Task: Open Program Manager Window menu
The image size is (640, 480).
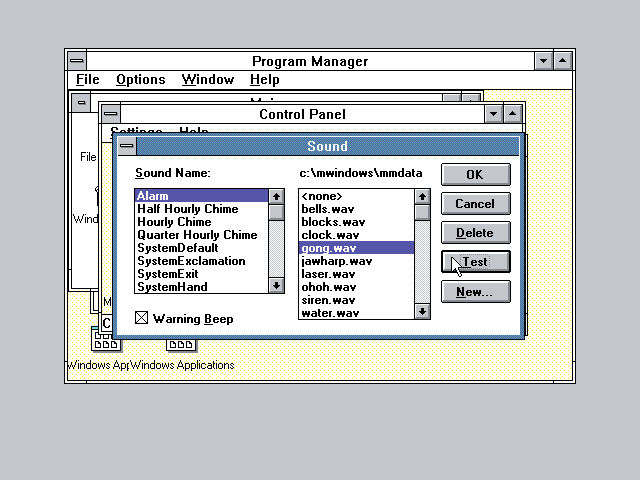Action: (x=208, y=79)
